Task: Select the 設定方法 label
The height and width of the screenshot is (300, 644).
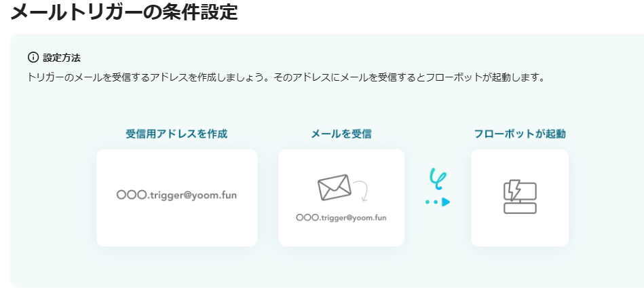Action: tap(62, 58)
